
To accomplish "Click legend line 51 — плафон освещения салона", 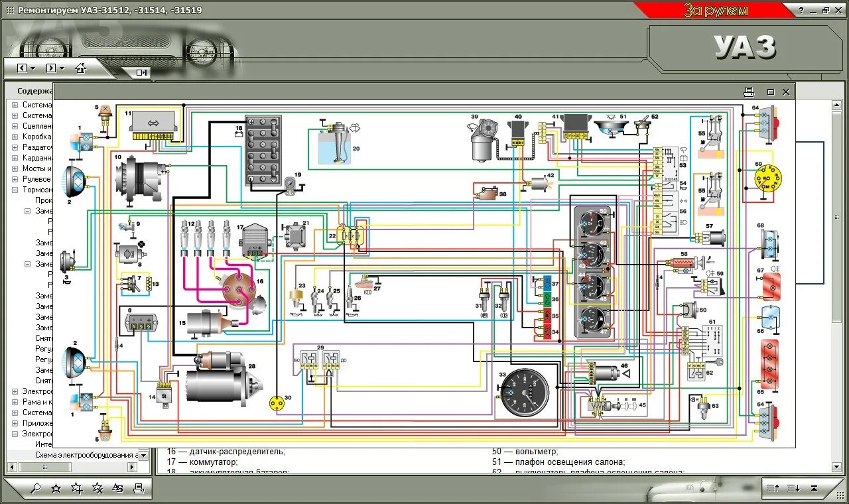I will pos(558,462).
